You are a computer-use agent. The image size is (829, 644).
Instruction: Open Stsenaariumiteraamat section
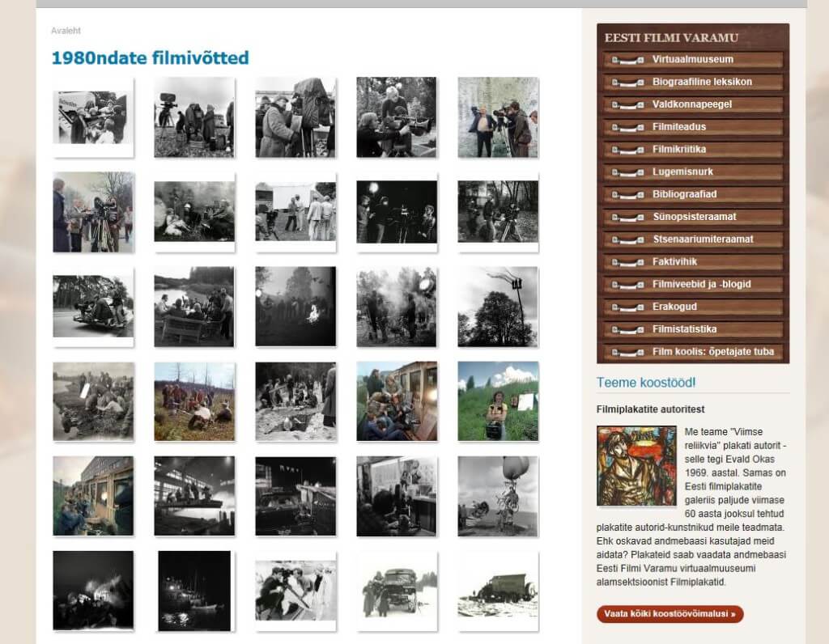click(x=693, y=239)
